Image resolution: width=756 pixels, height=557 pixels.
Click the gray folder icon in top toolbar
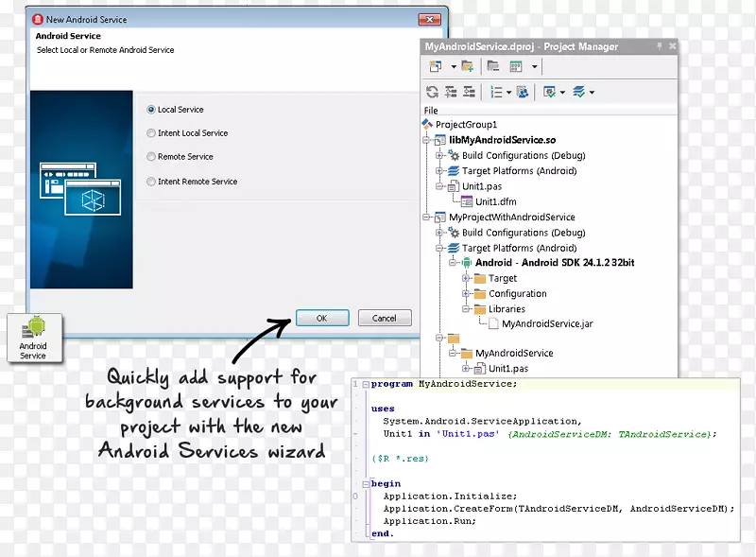(492, 66)
